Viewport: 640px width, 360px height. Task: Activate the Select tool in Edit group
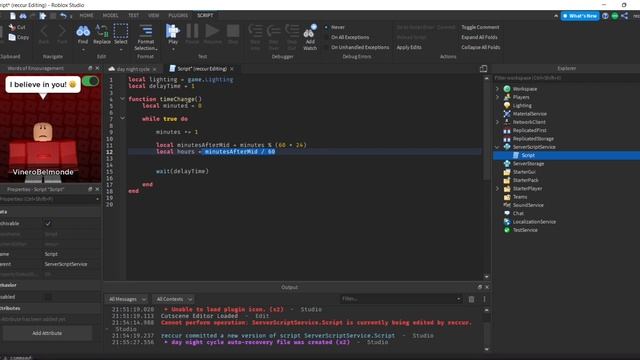click(121, 35)
